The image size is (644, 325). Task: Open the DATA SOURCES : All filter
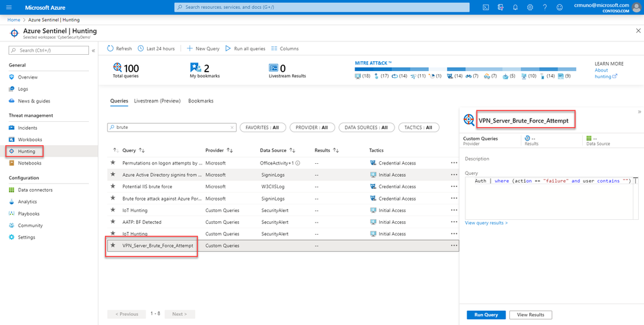click(x=366, y=128)
